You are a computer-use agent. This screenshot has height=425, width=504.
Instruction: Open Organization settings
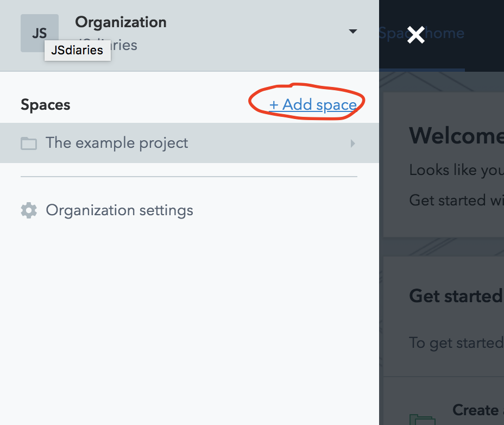pos(119,210)
